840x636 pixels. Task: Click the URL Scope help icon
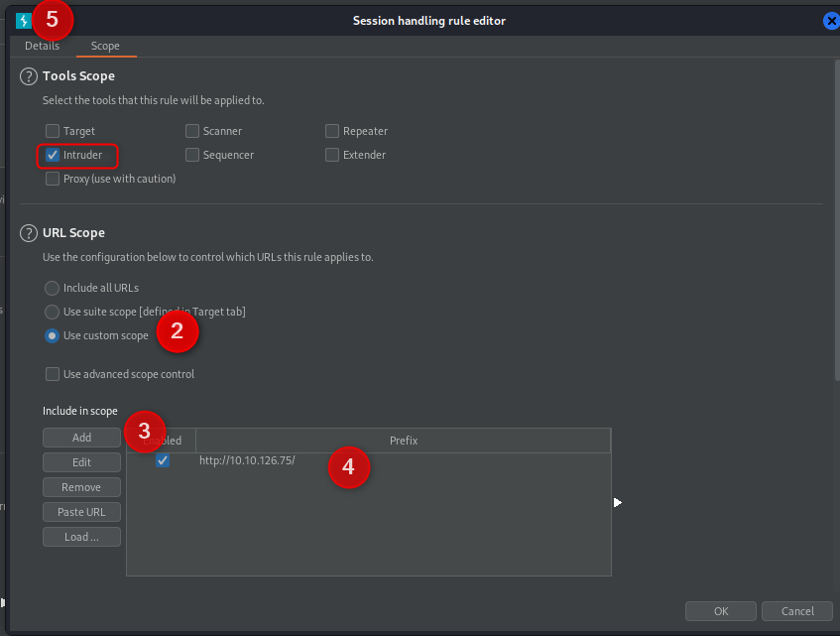(29, 233)
